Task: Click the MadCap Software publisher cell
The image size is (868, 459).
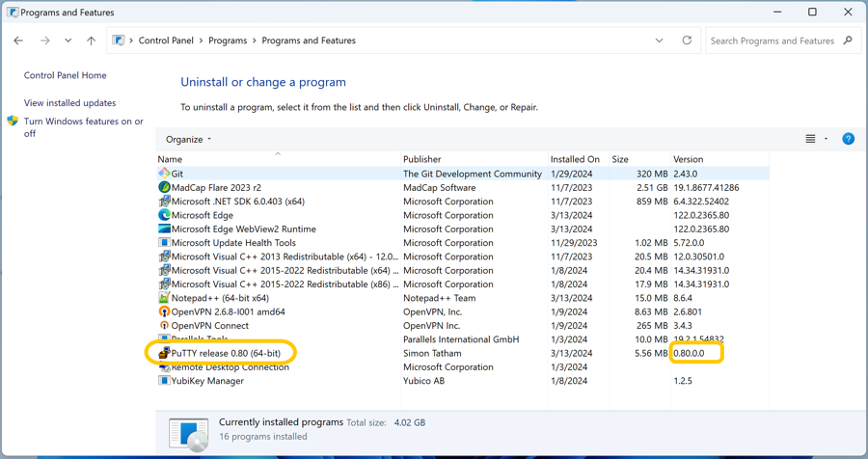Action: (x=439, y=187)
